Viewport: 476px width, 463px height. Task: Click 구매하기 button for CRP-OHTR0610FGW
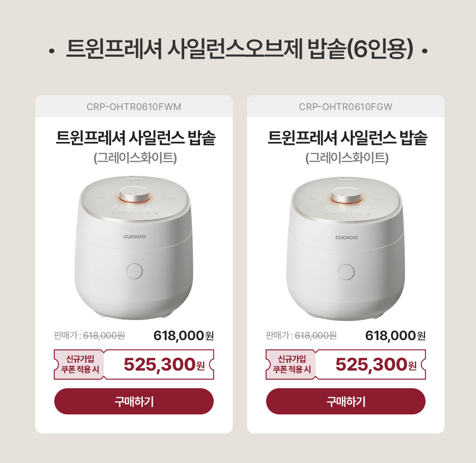(346, 402)
